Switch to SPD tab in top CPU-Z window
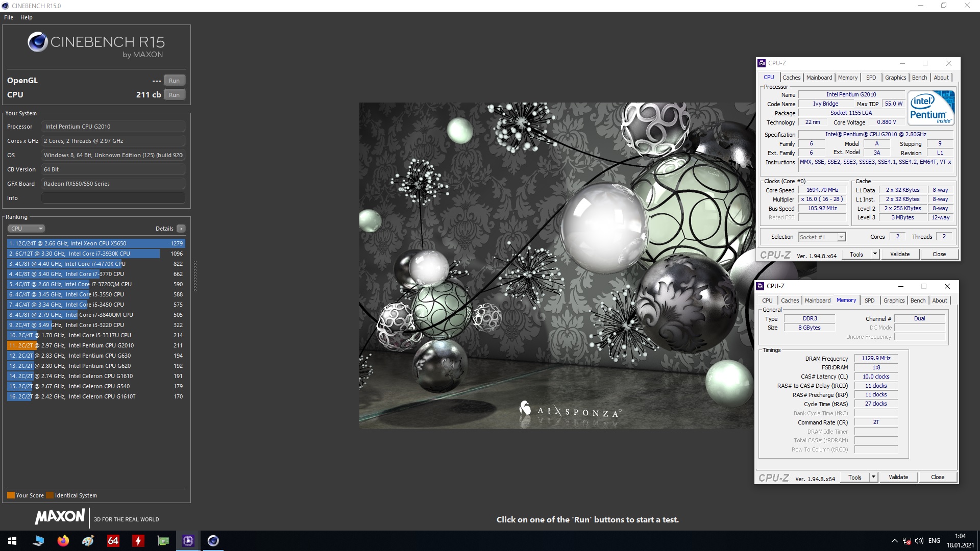Viewport: 980px width, 551px height. pos(871,78)
